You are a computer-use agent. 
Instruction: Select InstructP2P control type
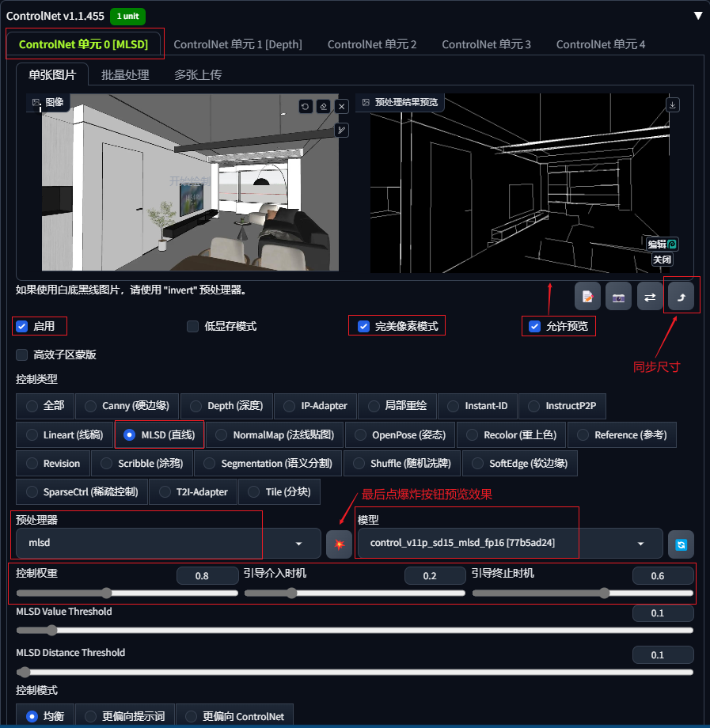point(562,406)
